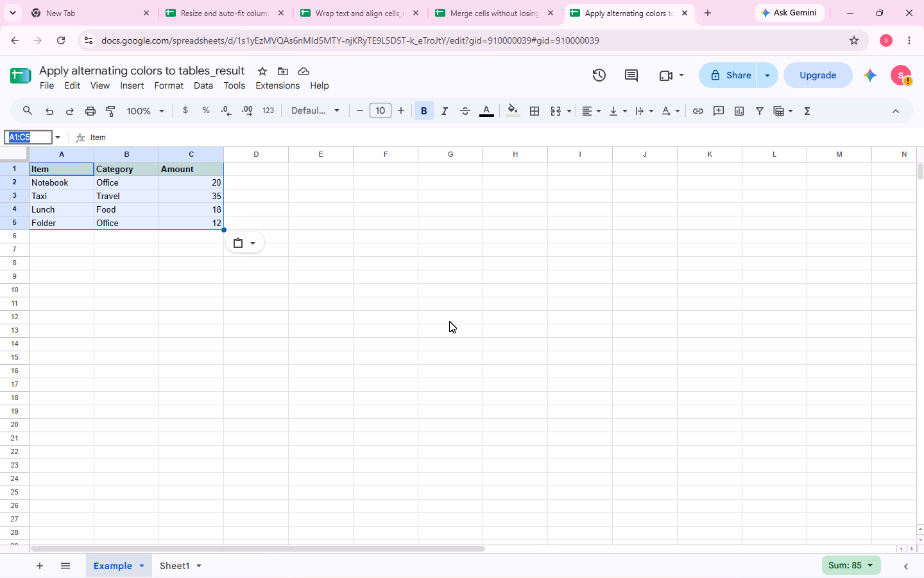Switch to Sheet1 tab
The width and height of the screenshot is (924, 578).
click(x=175, y=566)
